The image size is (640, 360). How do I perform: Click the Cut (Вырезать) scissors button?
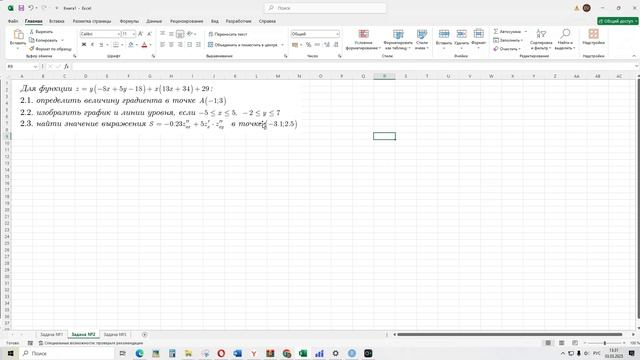point(41,31)
